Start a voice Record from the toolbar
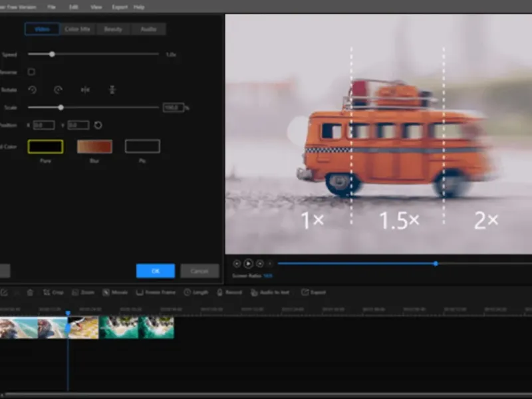 point(229,292)
